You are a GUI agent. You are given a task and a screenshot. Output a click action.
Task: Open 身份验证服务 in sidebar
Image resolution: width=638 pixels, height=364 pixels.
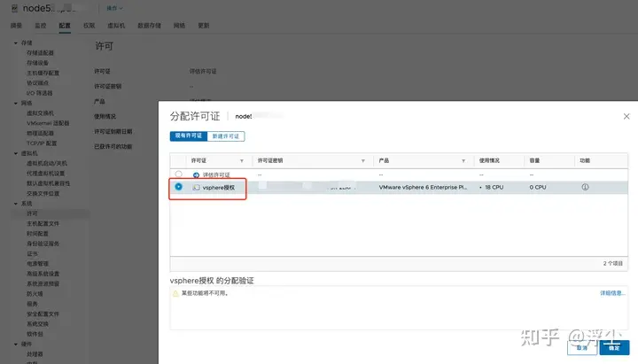coord(43,244)
